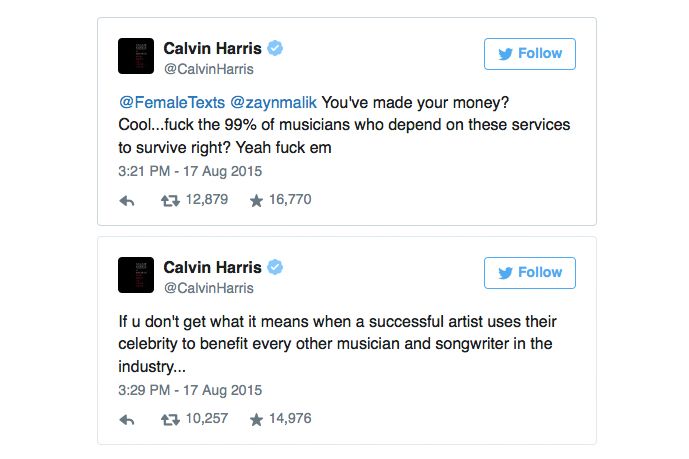Favorite the tweet with 14,976 stars
The image size is (689, 459).
[x=256, y=419]
